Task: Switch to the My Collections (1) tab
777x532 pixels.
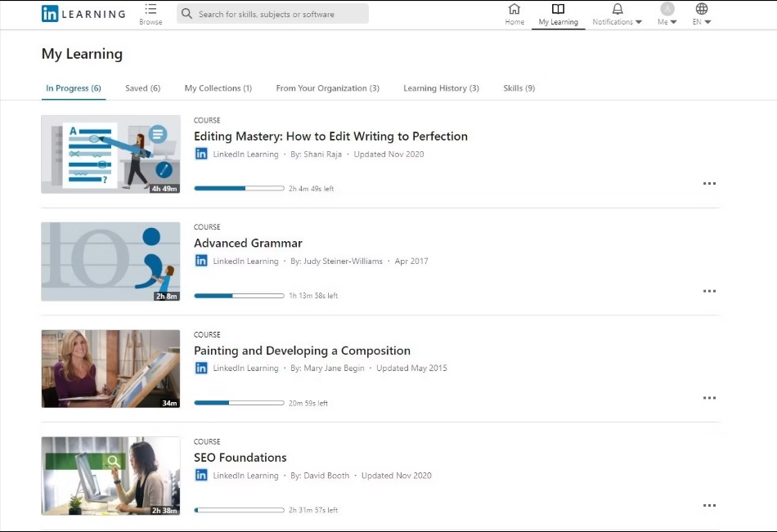Action: click(218, 88)
